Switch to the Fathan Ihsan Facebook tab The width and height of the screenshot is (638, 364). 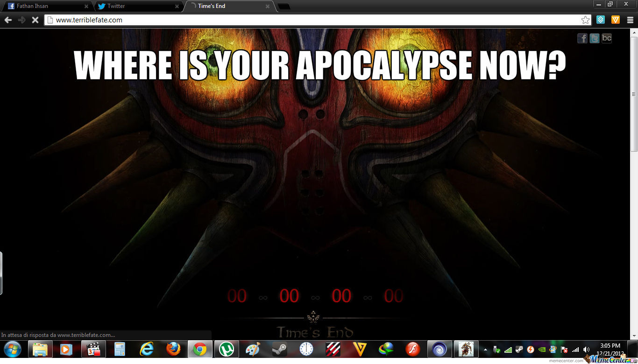point(47,6)
